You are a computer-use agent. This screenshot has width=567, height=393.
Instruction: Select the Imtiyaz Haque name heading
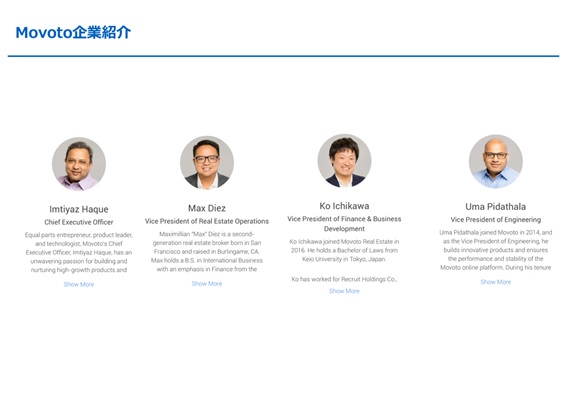(79, 209)
